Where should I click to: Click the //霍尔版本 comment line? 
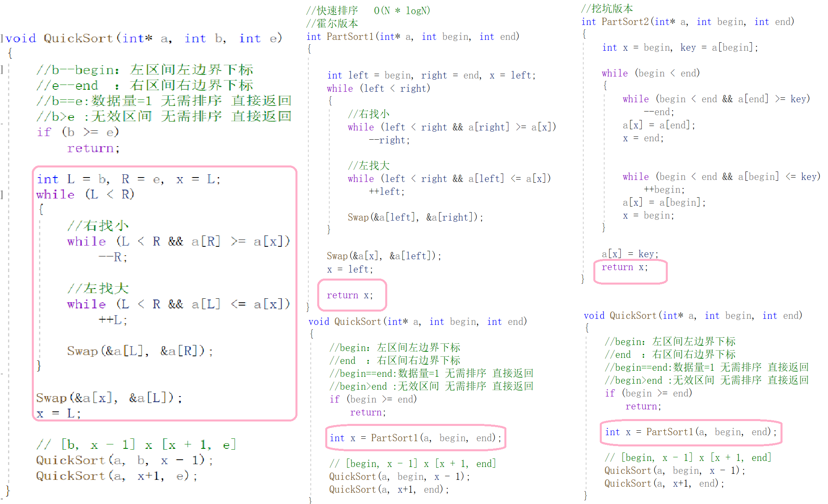click(332, 24)
